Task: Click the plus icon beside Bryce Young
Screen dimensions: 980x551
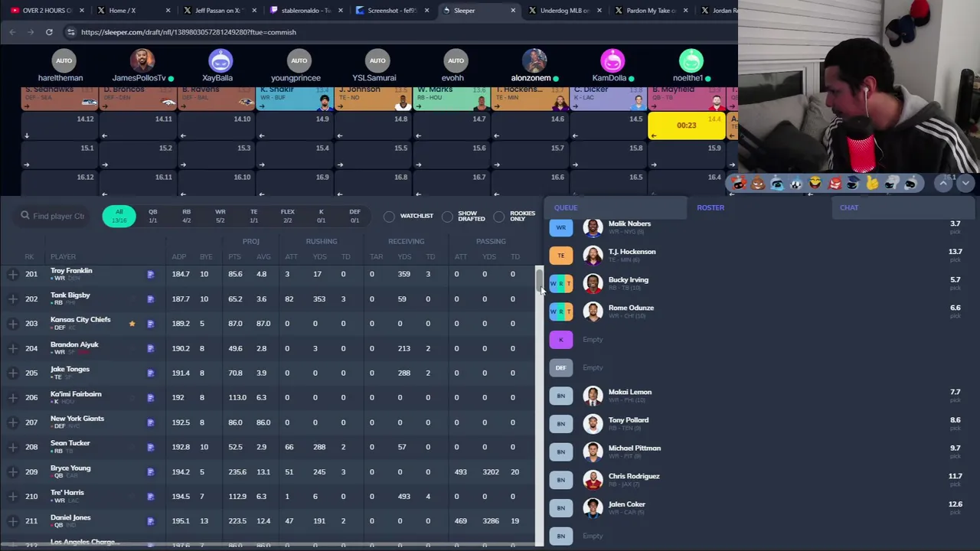Action: click(12, 471)
